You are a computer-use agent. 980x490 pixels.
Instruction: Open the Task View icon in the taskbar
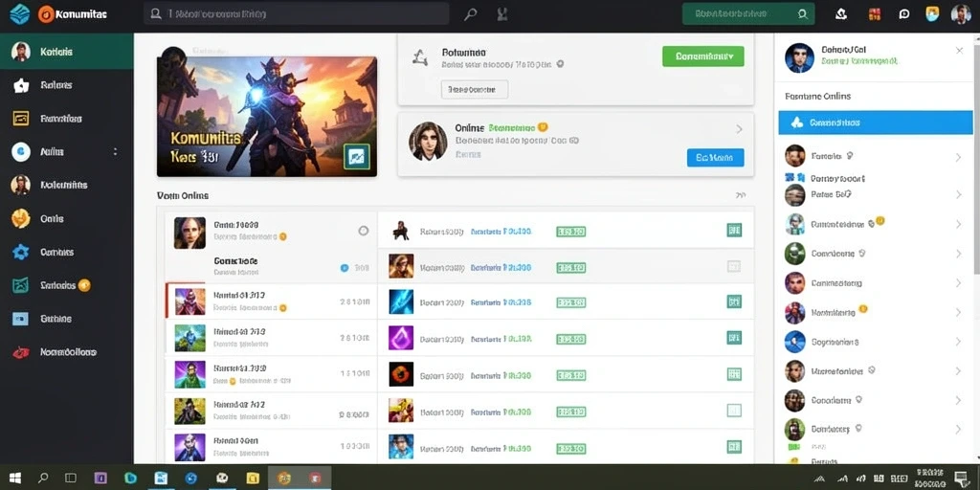click(71, 479)
